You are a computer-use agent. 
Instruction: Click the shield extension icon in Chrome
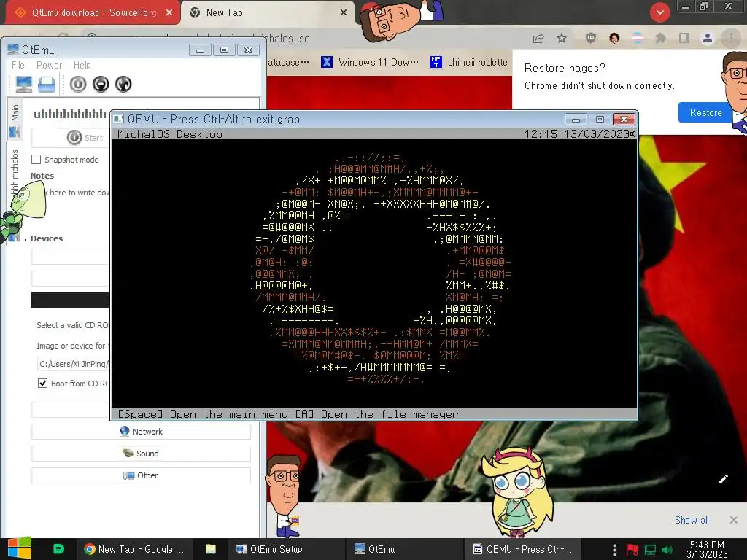pyautogui.click(x=591, y=38)
